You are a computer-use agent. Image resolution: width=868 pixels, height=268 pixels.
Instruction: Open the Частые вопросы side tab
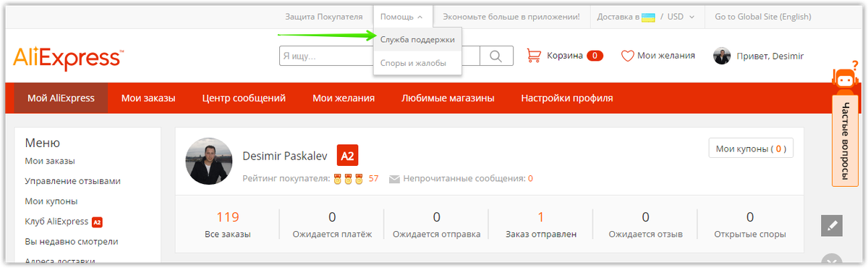845,140
